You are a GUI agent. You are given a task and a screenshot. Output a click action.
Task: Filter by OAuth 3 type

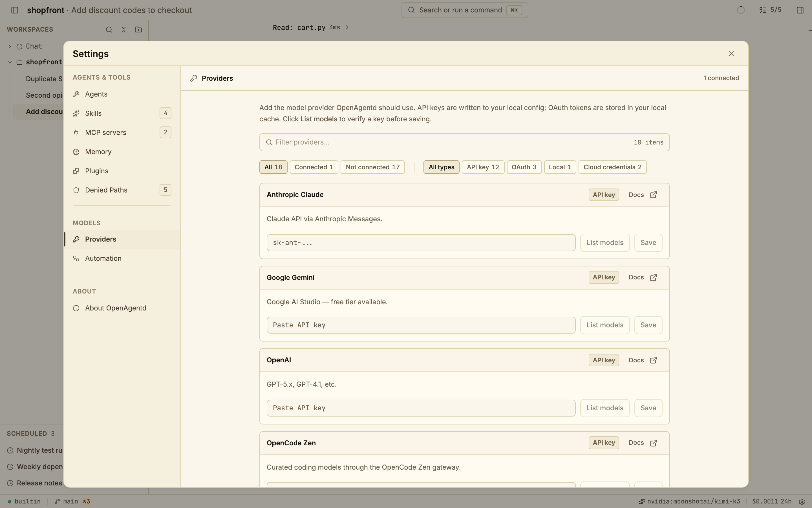coord(524,167)
